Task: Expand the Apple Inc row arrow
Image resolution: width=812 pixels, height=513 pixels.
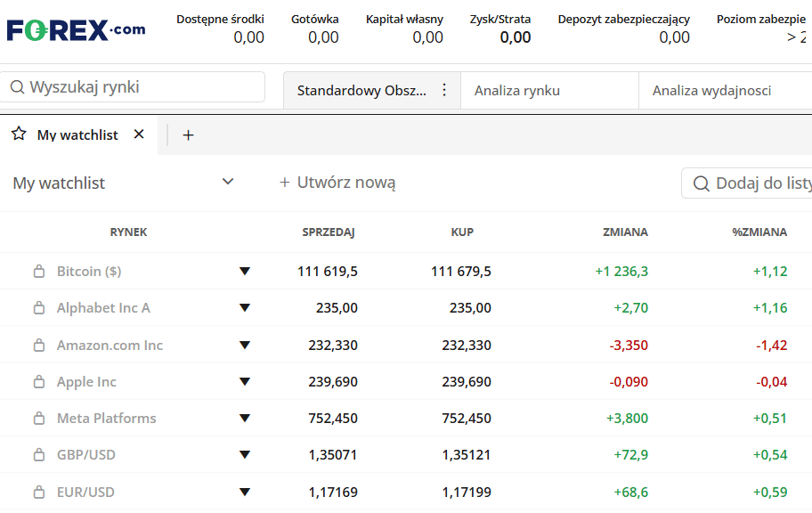Action: (245, 382)
